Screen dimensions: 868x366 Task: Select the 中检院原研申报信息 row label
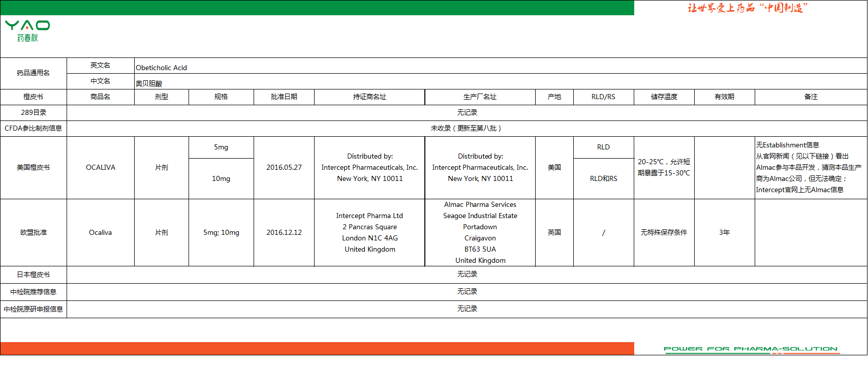point(34,310)
